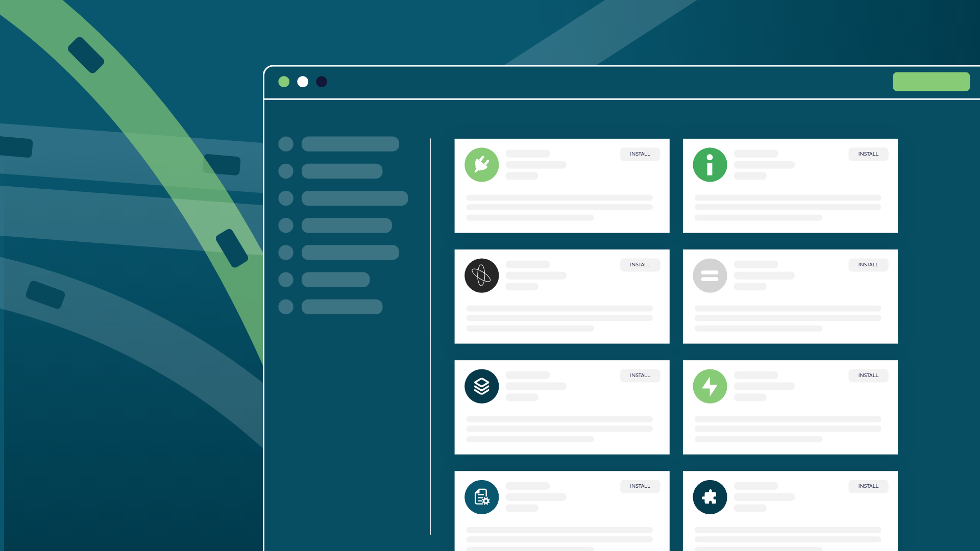Click the info circle plugin icon

pyautogui.click(x=710, y=164)
